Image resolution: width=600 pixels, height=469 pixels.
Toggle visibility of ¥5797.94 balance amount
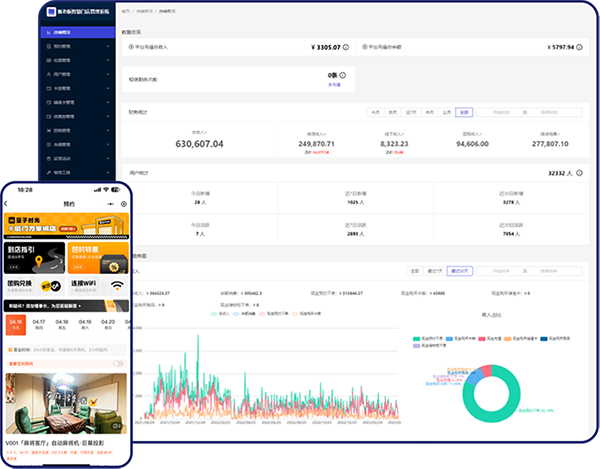(581, 47)
